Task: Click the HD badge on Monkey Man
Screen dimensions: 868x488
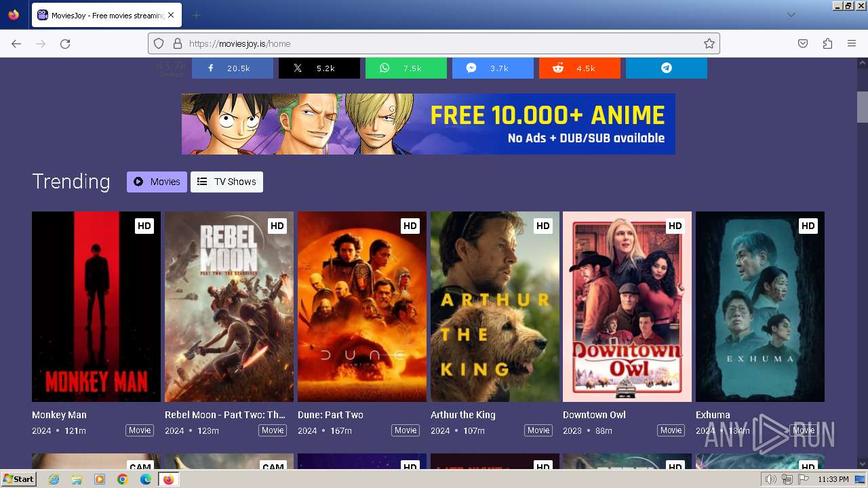Action: (144, 226)
